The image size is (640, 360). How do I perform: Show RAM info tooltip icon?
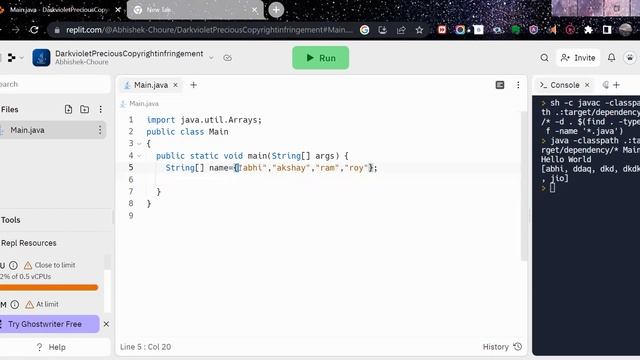pos(15,304)
